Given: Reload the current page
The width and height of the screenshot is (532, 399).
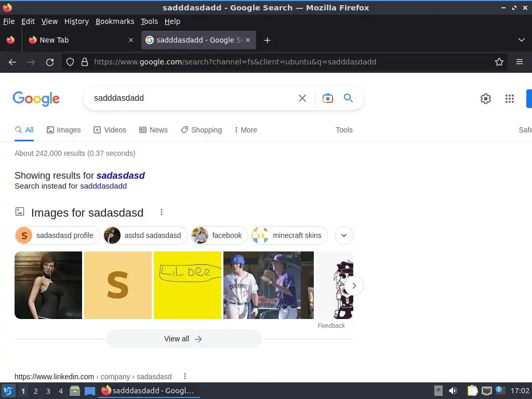Looking at the screenshot, I should (x=50, y=62).
